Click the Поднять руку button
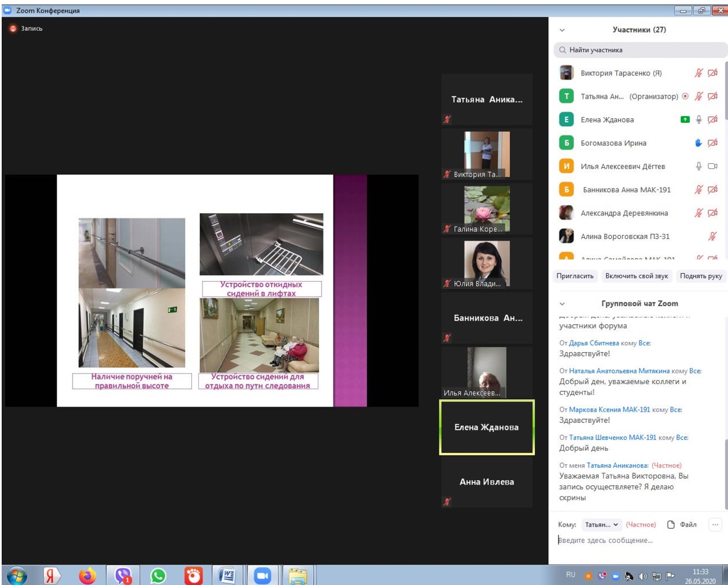 coord(701,276)
